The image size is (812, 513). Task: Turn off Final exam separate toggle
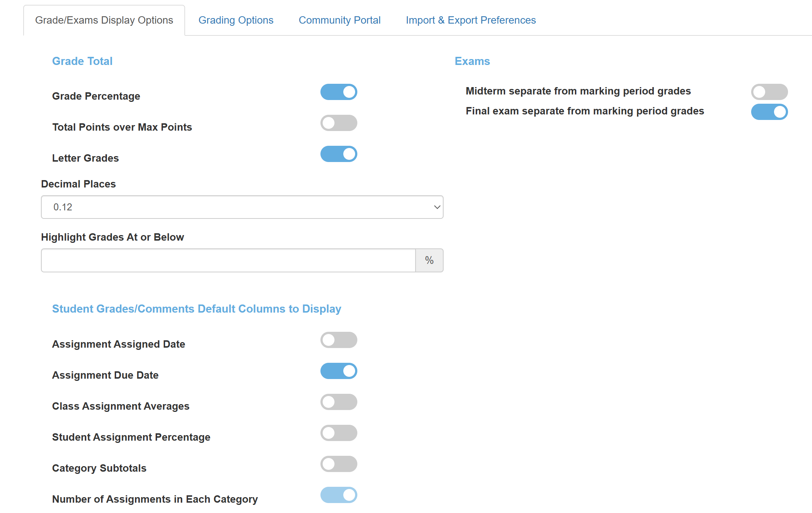click(769, 112)
